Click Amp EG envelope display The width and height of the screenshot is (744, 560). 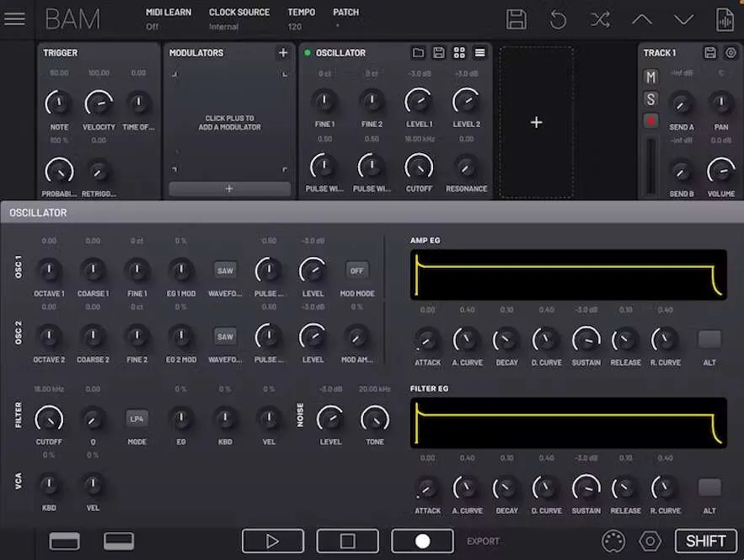tap(569, 275)
